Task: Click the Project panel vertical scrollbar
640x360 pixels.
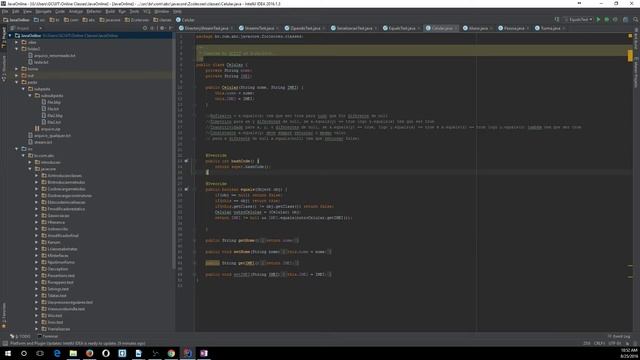Action: (x=173, y=151)
